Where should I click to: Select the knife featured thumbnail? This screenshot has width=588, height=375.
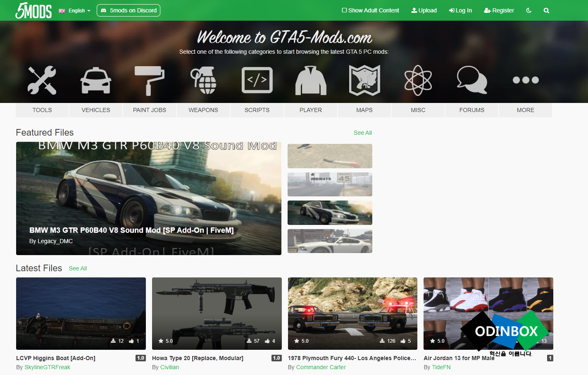330,156
